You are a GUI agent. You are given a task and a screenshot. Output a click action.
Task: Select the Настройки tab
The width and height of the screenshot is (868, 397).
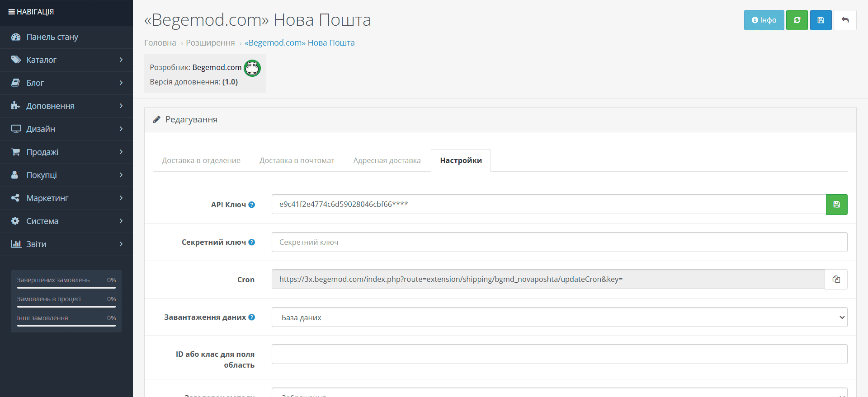461,160
